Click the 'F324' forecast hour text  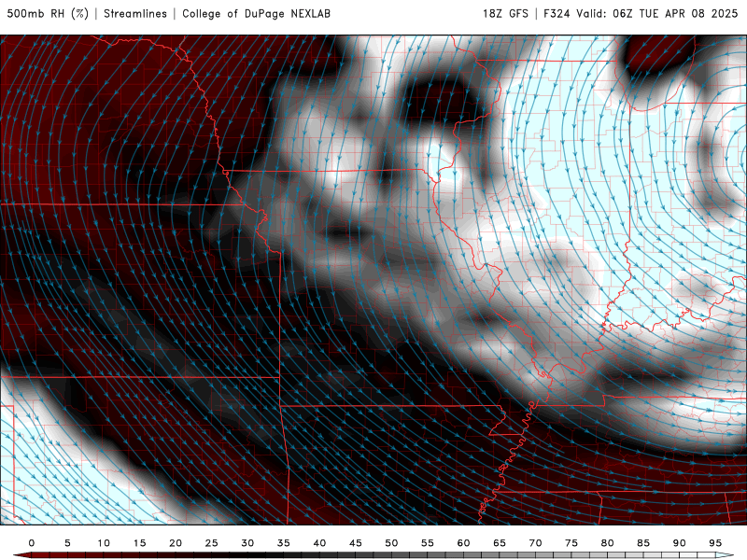(x=557, y=13)
